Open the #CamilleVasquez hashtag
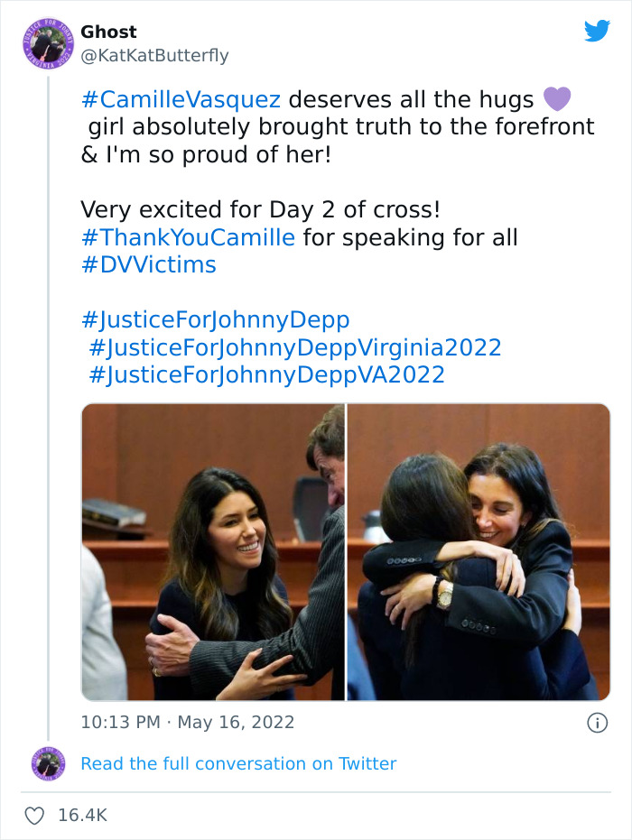The image size is (632, 840). 180,98
